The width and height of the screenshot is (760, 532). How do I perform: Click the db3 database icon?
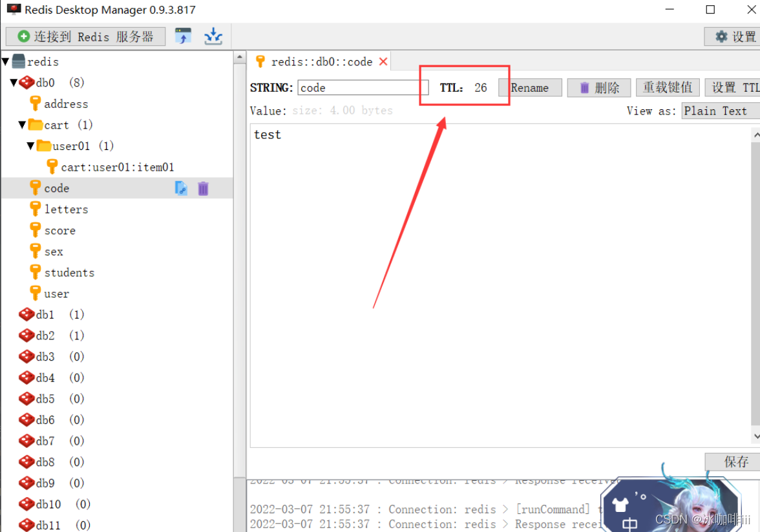[x=26, y=356]
